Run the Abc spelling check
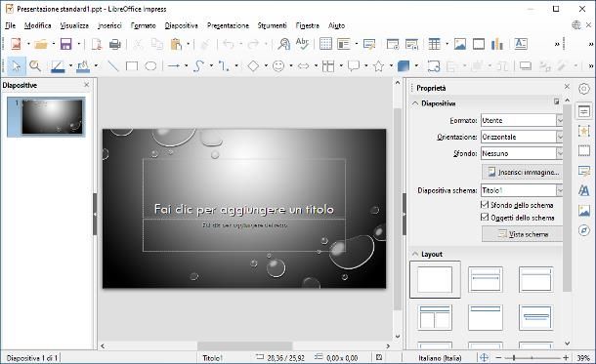The width and height of the screenshot is (596, 364). point(302,44)
